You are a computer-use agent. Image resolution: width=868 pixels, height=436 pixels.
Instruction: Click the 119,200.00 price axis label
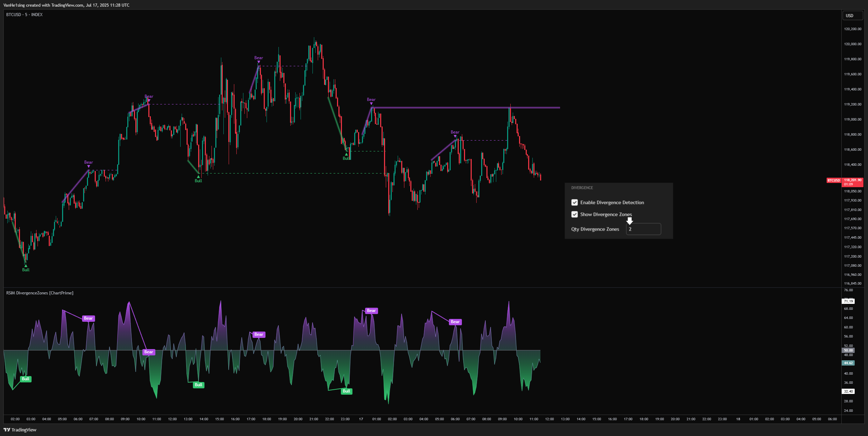(853, 104)
